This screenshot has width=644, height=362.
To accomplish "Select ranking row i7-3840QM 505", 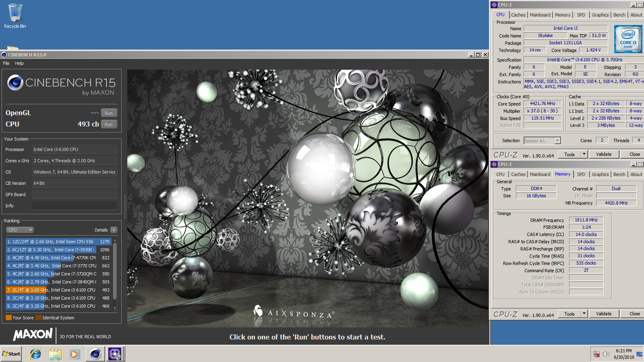I will (x=58, y=282).
